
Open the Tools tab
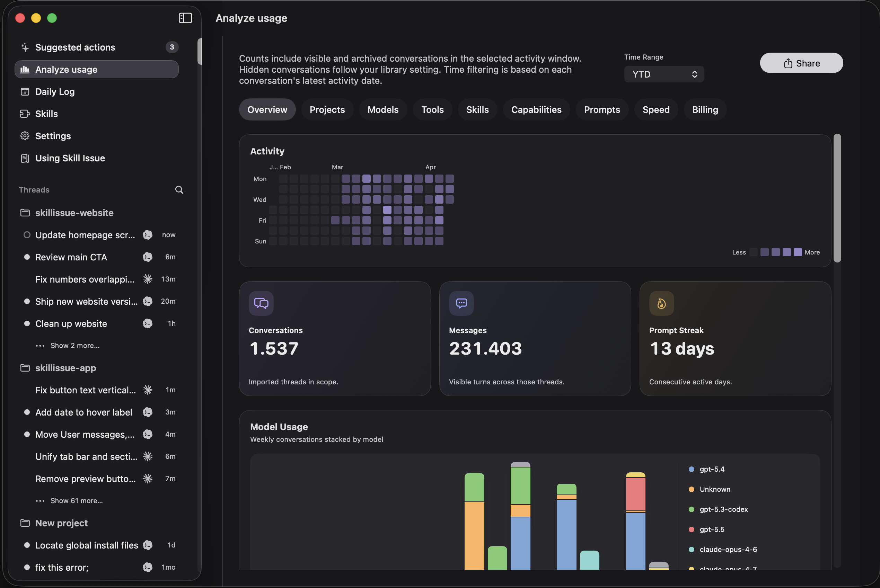432,109
